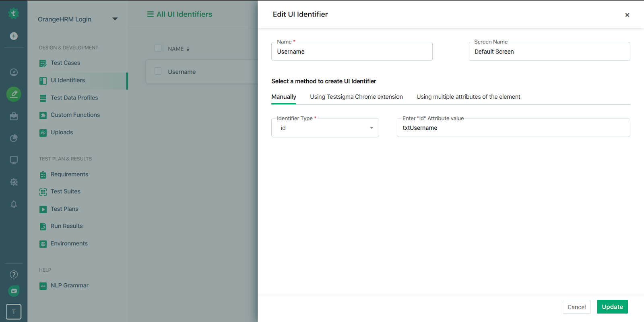644x322 pixels.
Task: Open Custom Functions in sidebar
Action: (x=75, y=115)
